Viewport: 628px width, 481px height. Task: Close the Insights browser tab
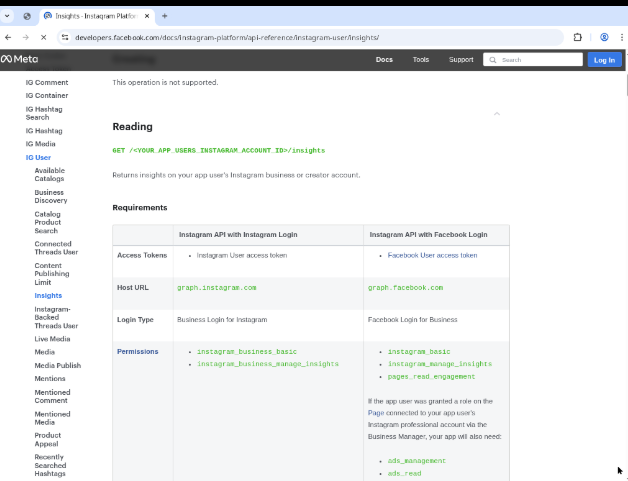pyautogui.click(x=147, y=16)
